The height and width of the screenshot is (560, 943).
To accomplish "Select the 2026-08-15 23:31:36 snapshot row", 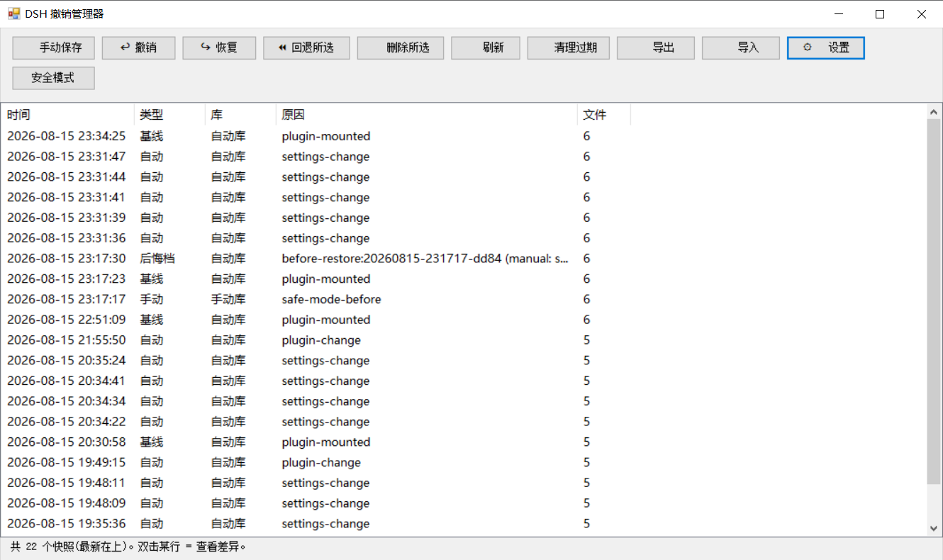I will [317, 238].
